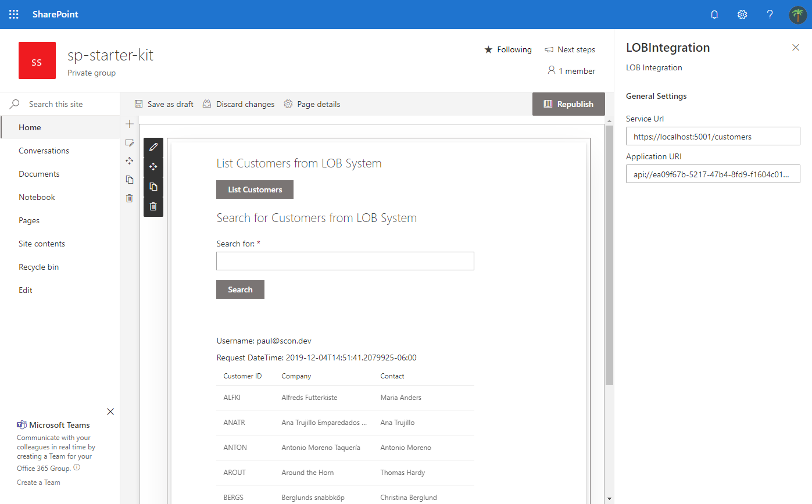812x504 pixels.
Task: Focus the Search for text field
Action: pyautogui.click(x=345, y=261)
